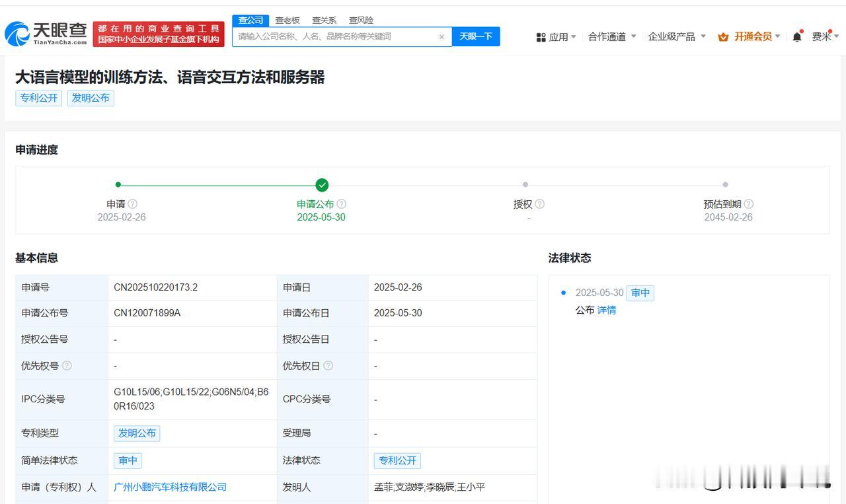
Task: Click help icon next to 授权
Action: [x=539, y=204]
